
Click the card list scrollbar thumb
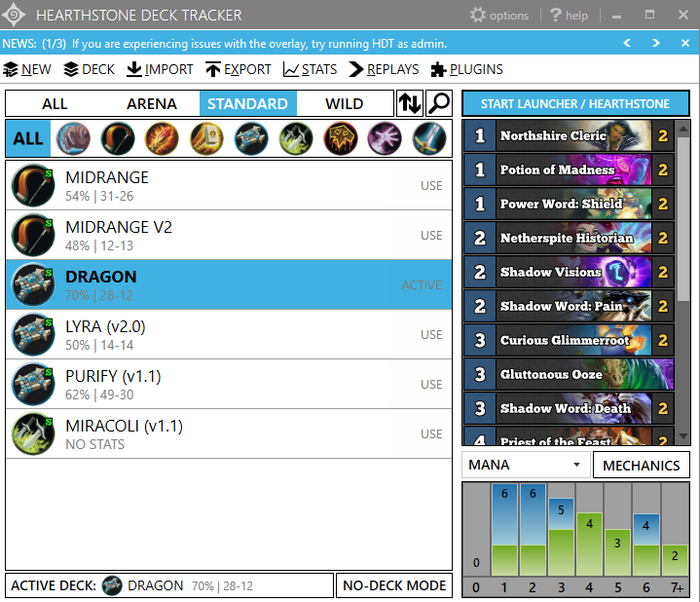[x=683, y=219]
